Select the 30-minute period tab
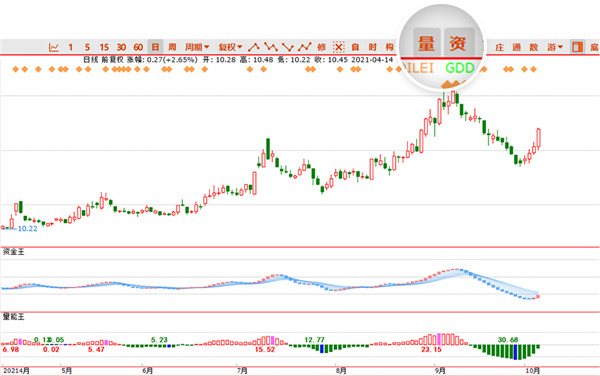 tap(121, 47)
